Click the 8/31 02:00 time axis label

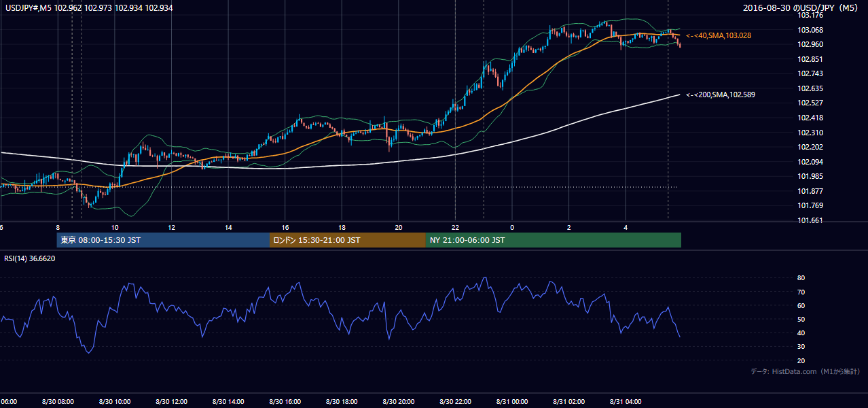coord(569,402)
